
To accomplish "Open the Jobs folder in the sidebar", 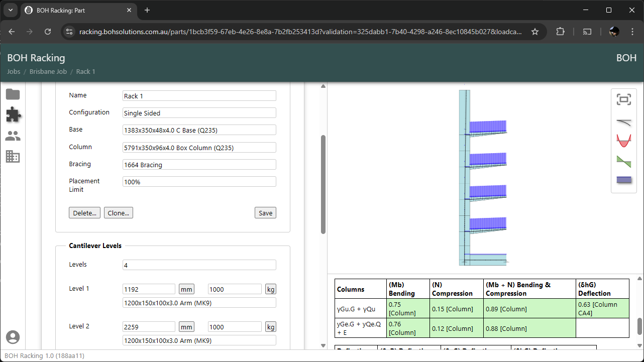I will click(x=13, y=93).
